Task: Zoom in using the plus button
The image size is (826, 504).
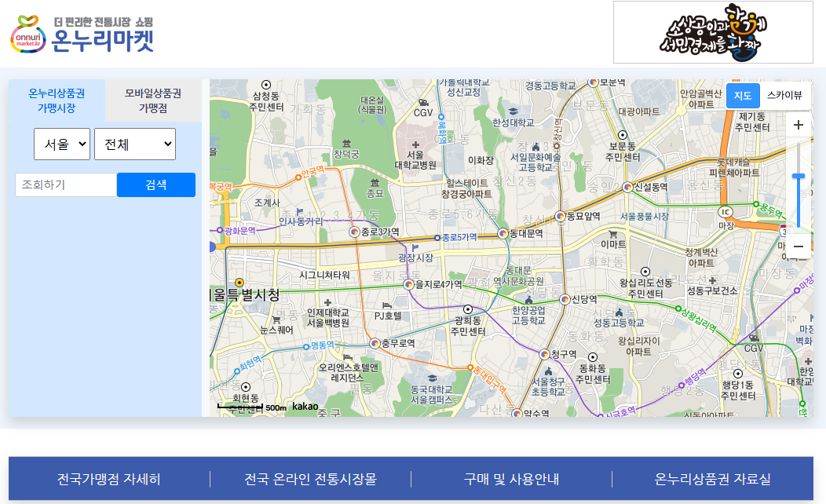Action: click(x=798, y=124)
